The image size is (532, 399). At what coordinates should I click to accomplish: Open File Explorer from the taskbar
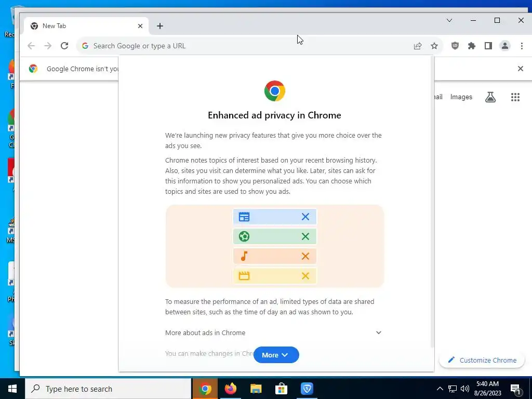click(x=256, y=389)
